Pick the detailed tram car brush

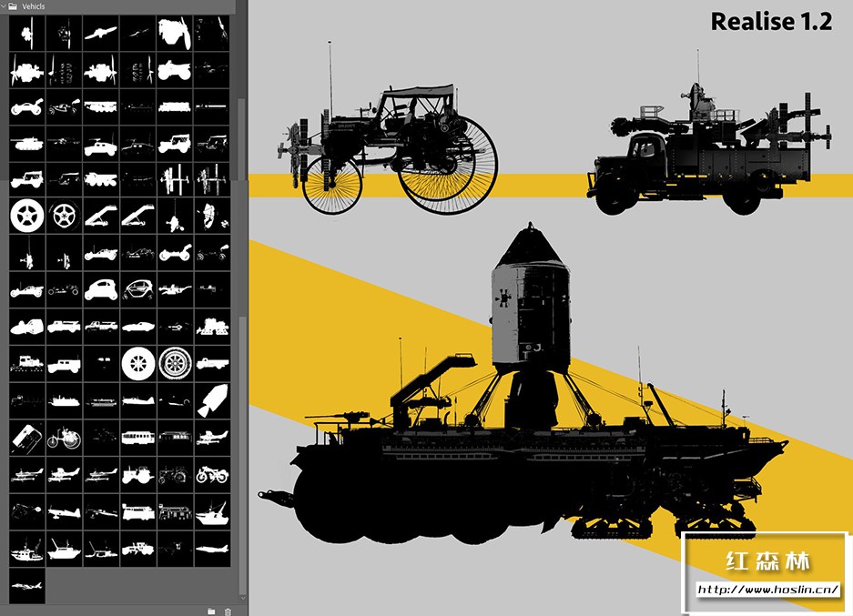175,438
